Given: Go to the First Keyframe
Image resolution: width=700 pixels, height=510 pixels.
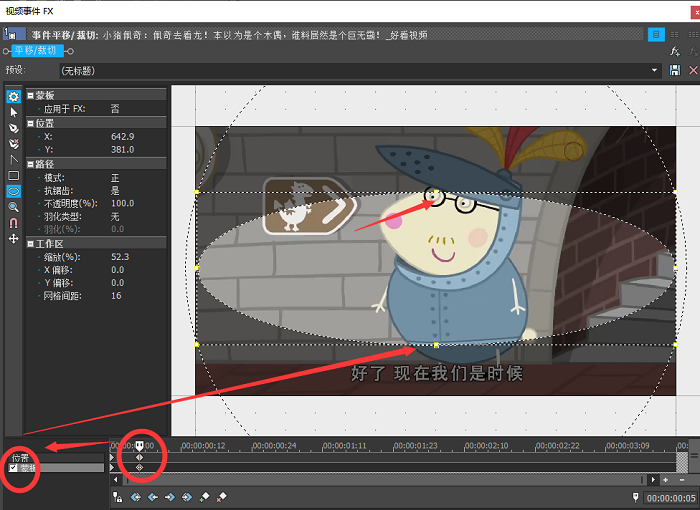Looking at the screenshot, I should [x=136, y=497].
